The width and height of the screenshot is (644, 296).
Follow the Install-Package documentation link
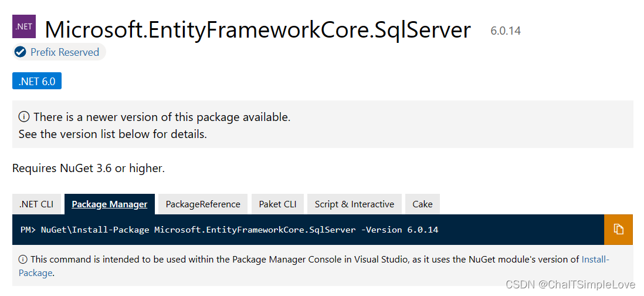click(595, 260)
